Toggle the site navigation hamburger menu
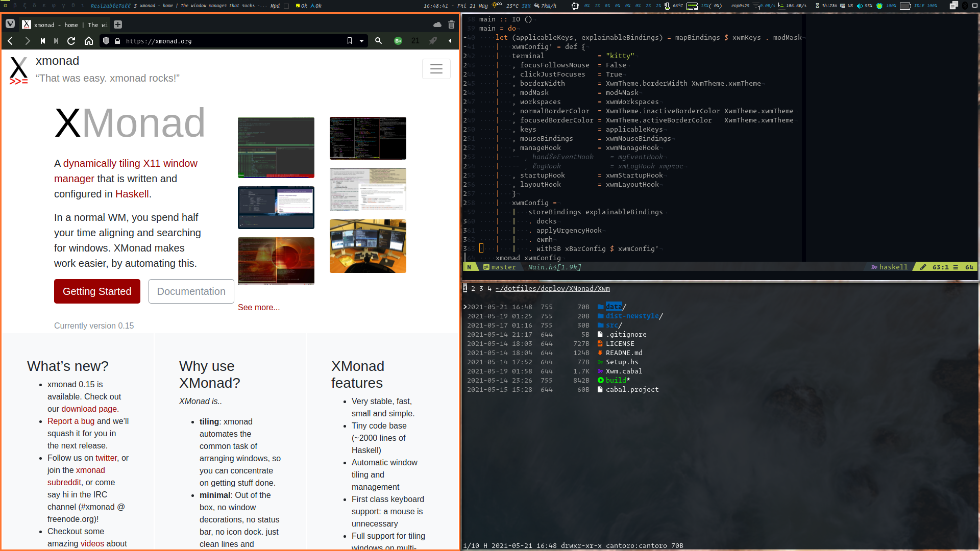Image resolution: width=980 pixels, height=551 pixels. 436,69
